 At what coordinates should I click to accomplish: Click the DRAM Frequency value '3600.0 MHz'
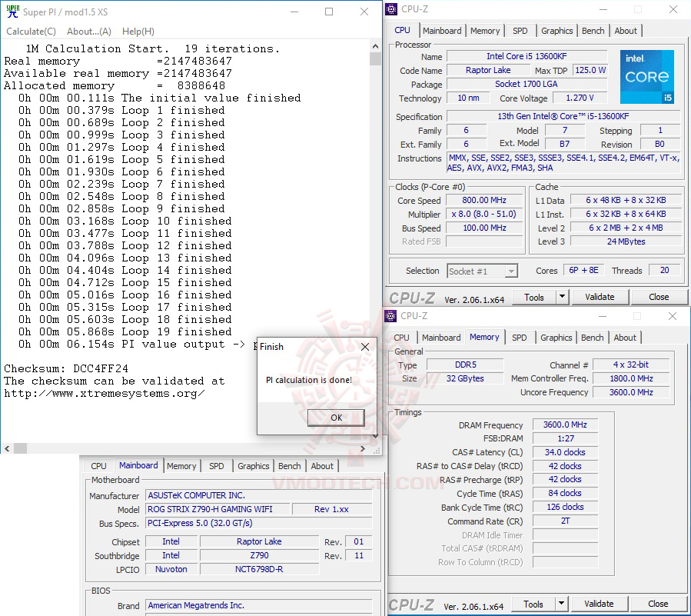565,425
